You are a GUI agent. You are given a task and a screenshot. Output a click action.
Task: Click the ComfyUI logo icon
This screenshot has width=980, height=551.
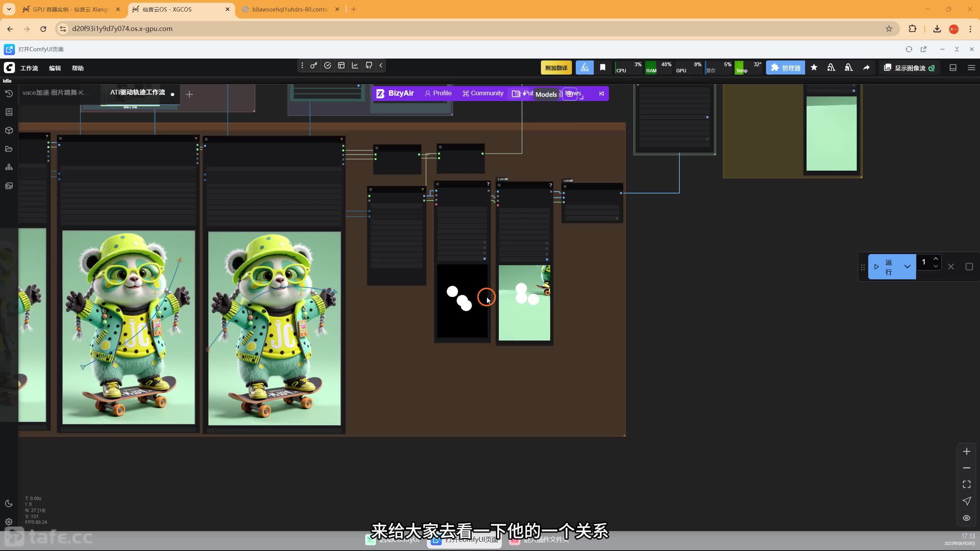click(9, 68)
